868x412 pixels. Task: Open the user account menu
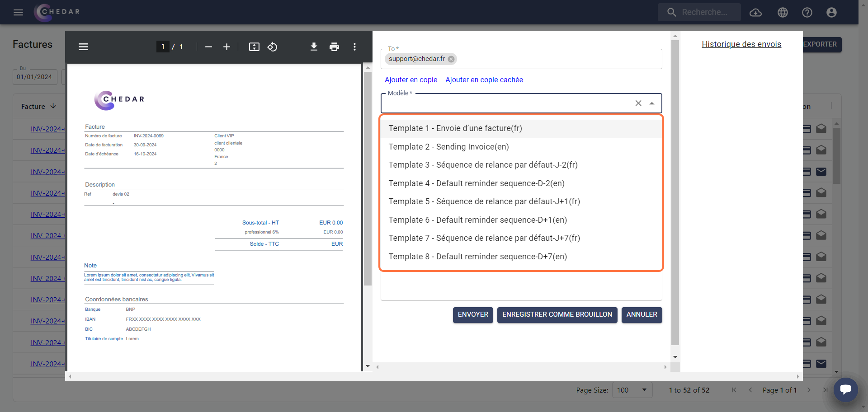click(x=831, y=13)
